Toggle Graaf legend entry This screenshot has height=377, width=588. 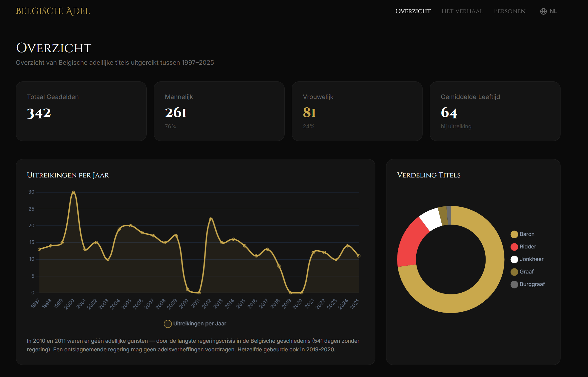514,272
